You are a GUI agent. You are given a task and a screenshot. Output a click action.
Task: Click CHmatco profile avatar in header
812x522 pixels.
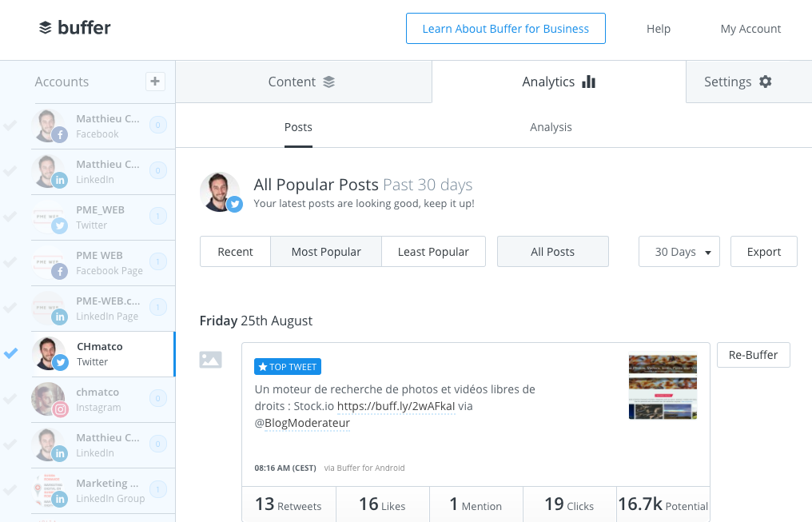tap(221, 192)
